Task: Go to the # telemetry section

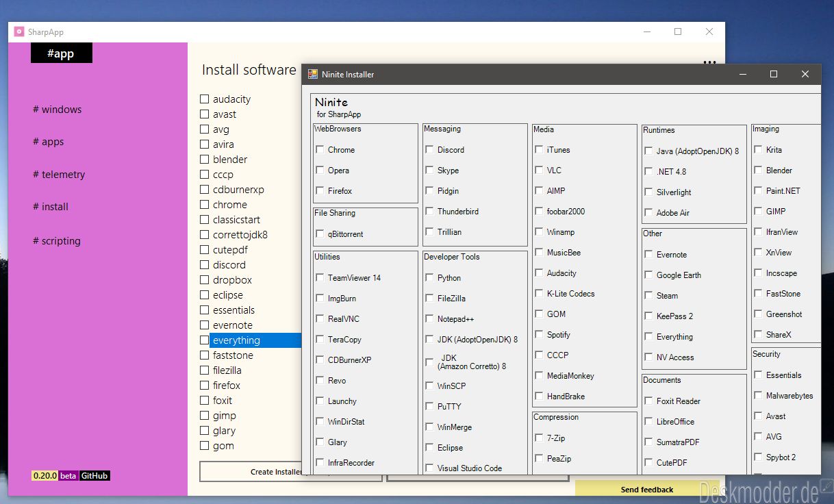Action: pos(59,175)
